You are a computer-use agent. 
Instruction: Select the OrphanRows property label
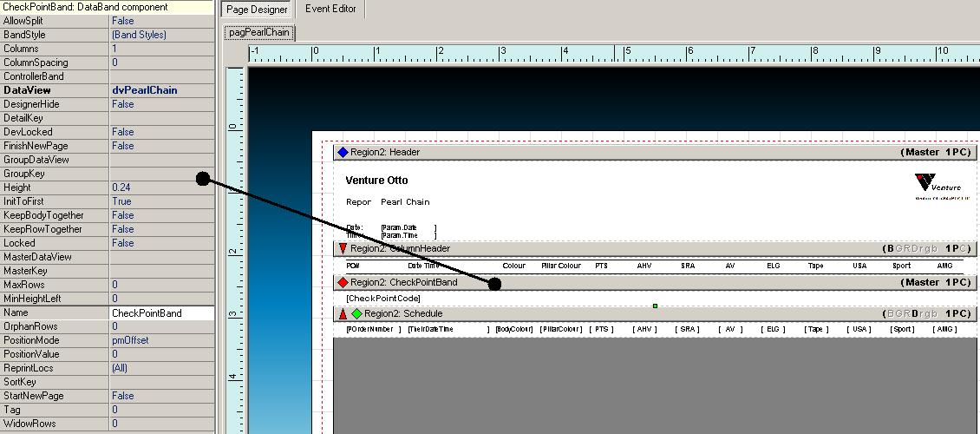coord(25,326)
